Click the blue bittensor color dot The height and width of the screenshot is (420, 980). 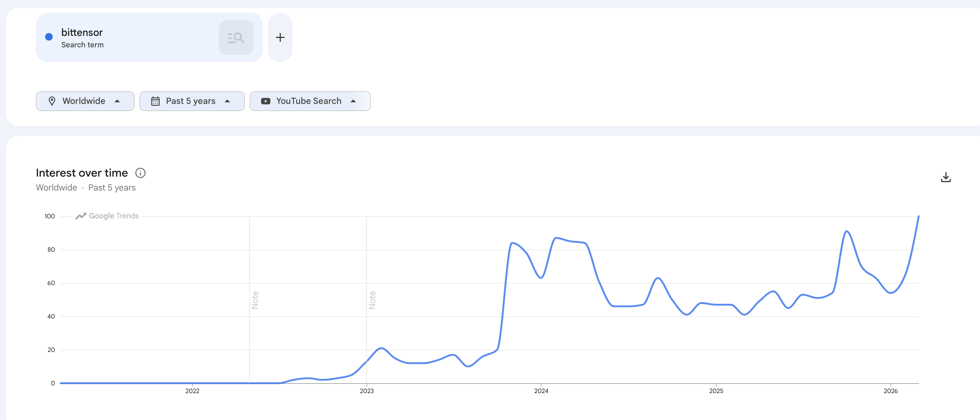point(49,37)
